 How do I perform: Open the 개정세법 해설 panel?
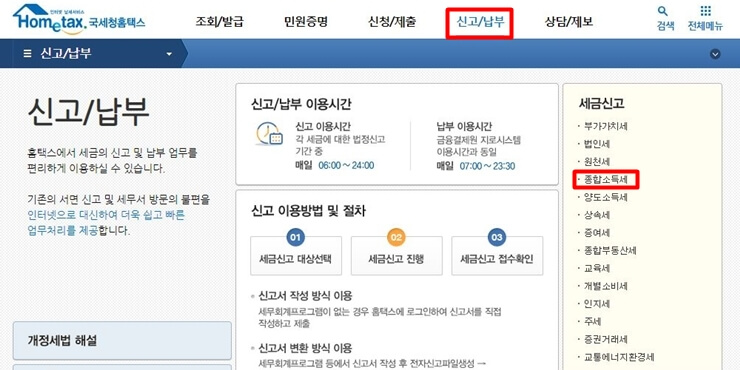[x=122, y=340]
